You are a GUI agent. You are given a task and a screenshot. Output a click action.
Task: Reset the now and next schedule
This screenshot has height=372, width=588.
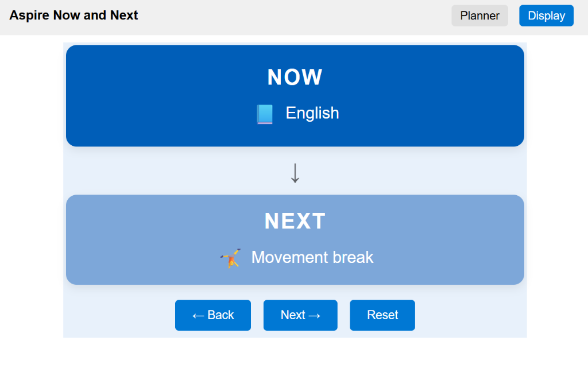[x=382, y=315]
